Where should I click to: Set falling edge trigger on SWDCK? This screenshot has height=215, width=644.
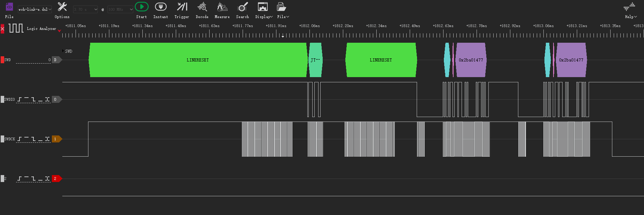(33, 139)
